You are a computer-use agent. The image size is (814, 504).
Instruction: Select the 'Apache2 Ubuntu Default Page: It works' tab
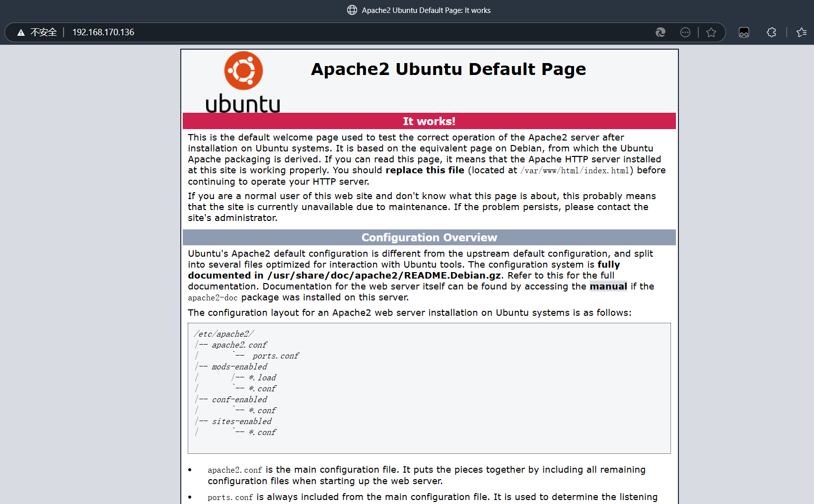(419, 10)
